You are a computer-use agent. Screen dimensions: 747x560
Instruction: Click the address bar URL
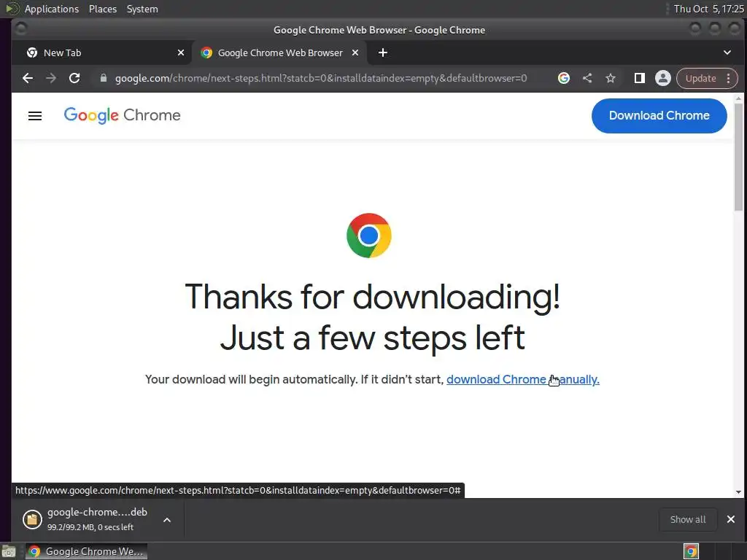tap(321, 78)
